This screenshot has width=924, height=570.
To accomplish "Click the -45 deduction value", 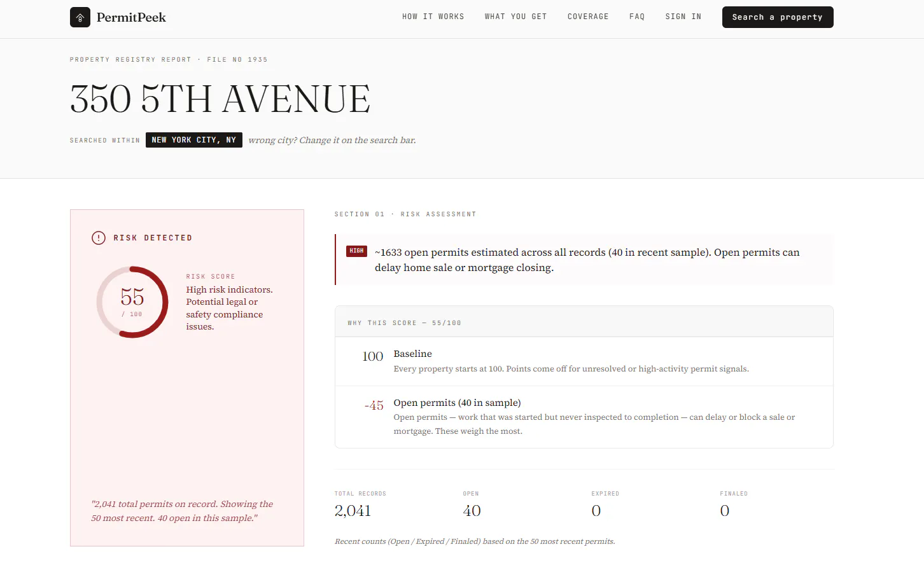I will point(374,405).
